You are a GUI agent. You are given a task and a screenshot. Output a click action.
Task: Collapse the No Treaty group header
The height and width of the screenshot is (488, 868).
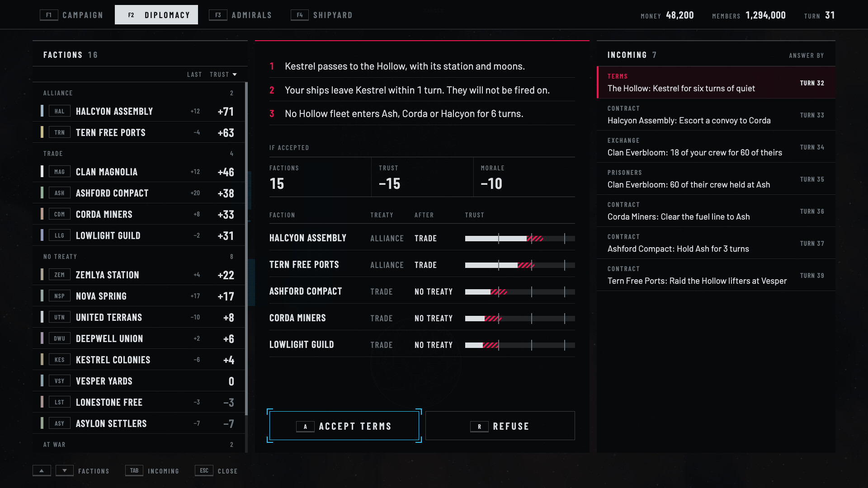click(138, 257)
